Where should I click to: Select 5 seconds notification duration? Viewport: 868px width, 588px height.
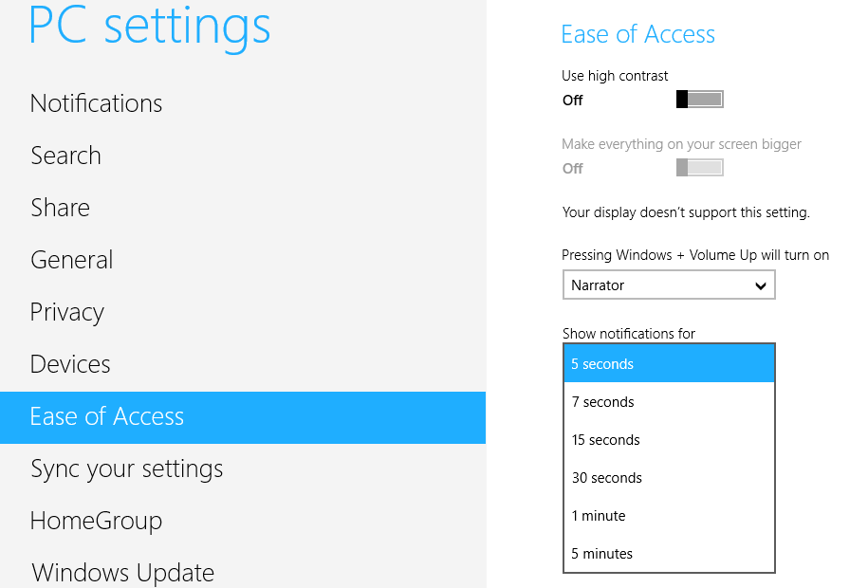[x=669, y=364]
